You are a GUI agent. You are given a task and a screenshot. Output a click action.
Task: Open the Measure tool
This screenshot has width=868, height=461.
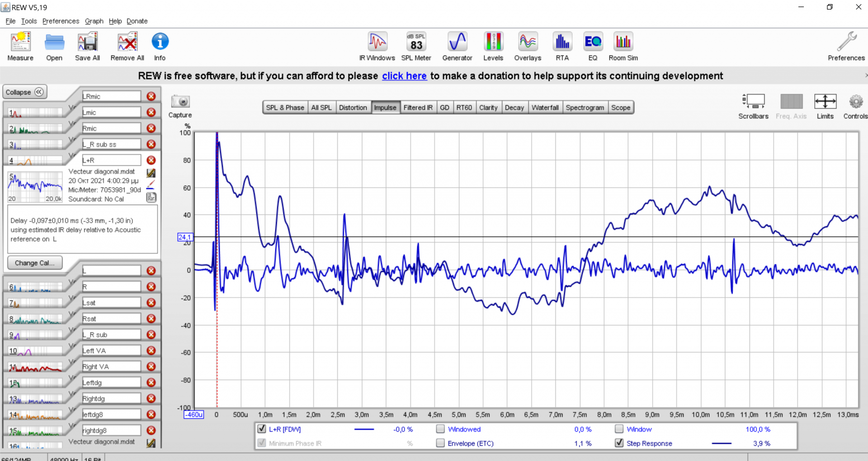pyautogui.click(x=20, y=46)
